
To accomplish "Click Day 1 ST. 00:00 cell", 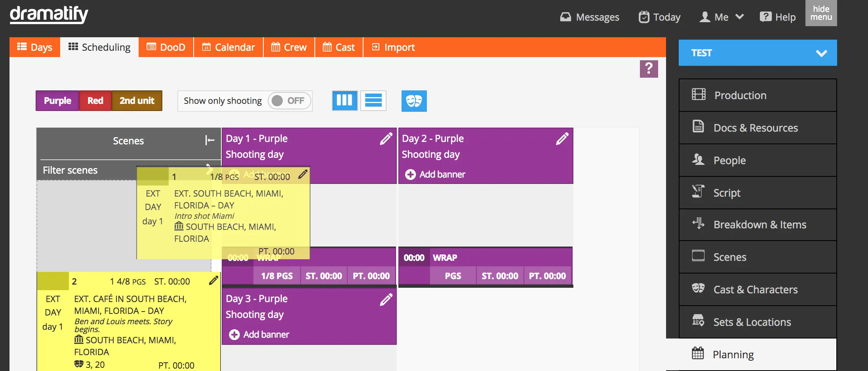I will pos(324,276).
